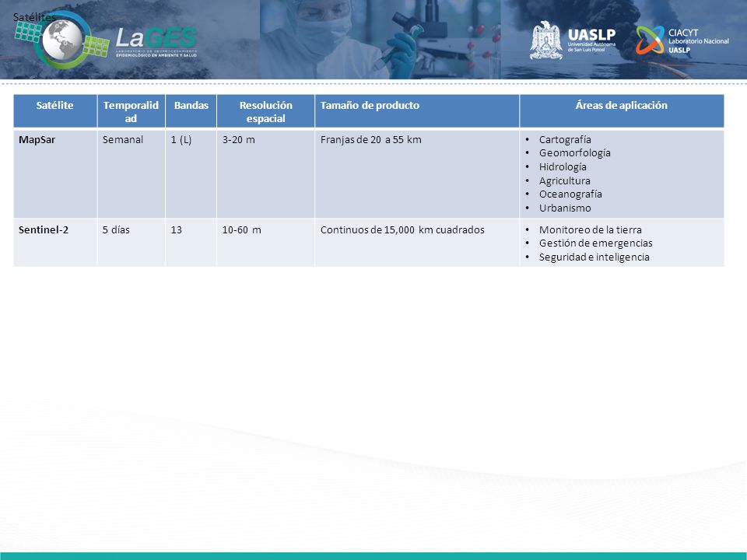747x560 pixels.
Task: Click the "Áreas de aplicación" header
Action: [622, 111]
